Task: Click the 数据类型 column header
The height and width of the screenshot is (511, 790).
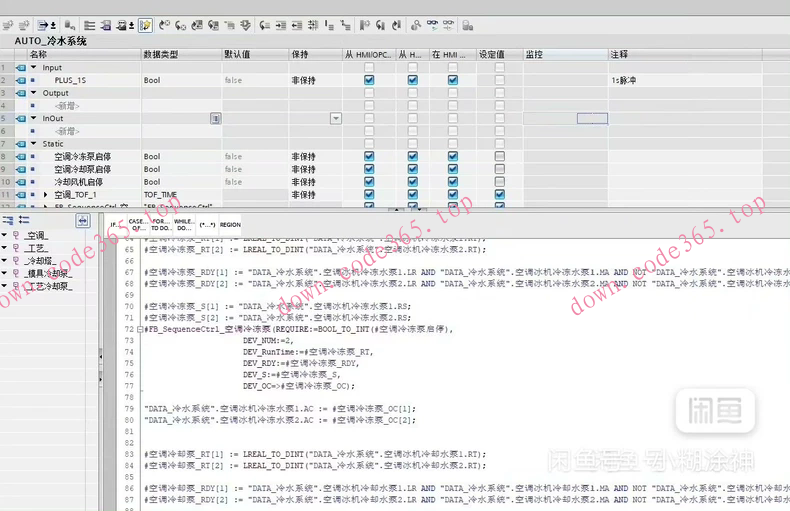Action: click(181, 54)
